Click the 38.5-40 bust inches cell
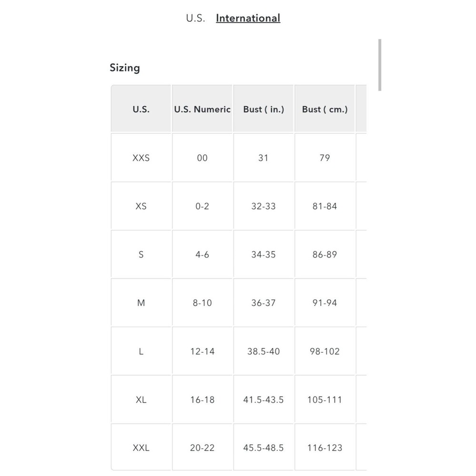Image resolution: width=476 pixels, height=476 pixels. point(264,351)
